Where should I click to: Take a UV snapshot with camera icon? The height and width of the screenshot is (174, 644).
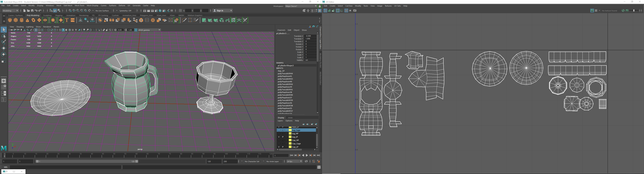pyautogui.click(x=355, y=11)
